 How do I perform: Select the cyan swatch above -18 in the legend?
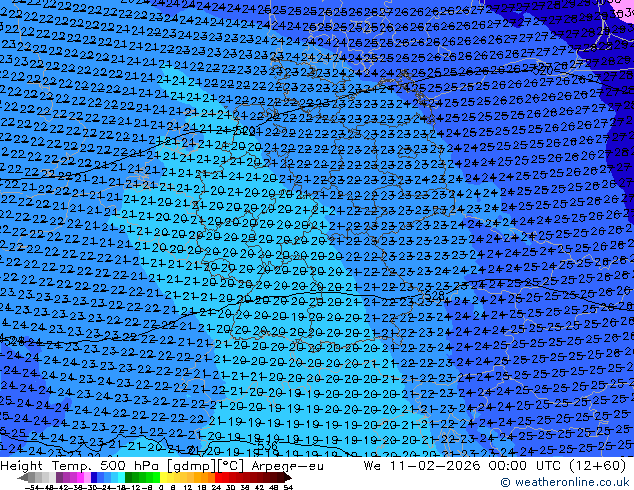121,477
